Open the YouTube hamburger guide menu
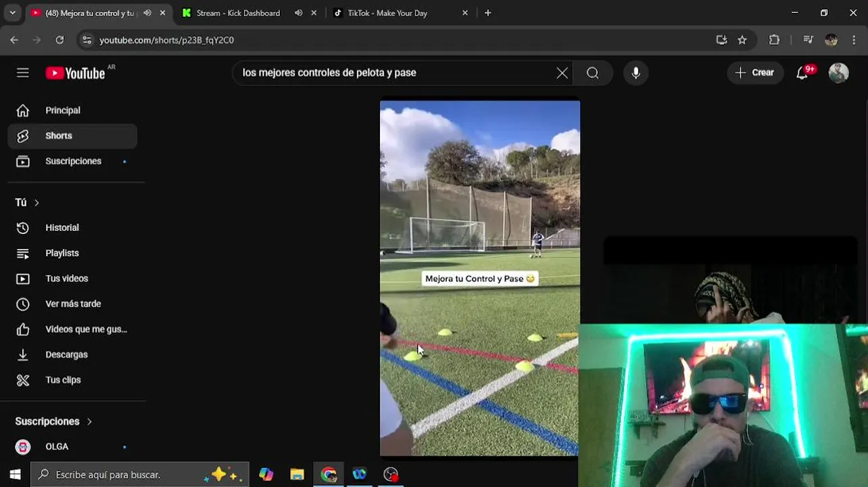The height and width of the screenshot is (487, 868). click(23, 72)
